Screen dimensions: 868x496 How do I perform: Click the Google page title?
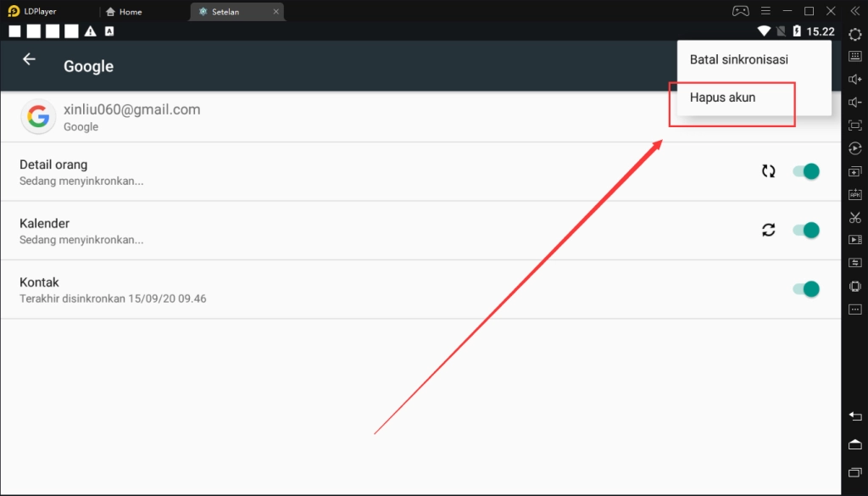[88, 66]
